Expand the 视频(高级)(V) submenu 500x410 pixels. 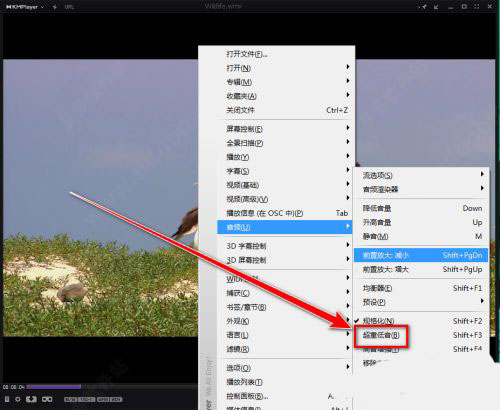click(286, 199)
